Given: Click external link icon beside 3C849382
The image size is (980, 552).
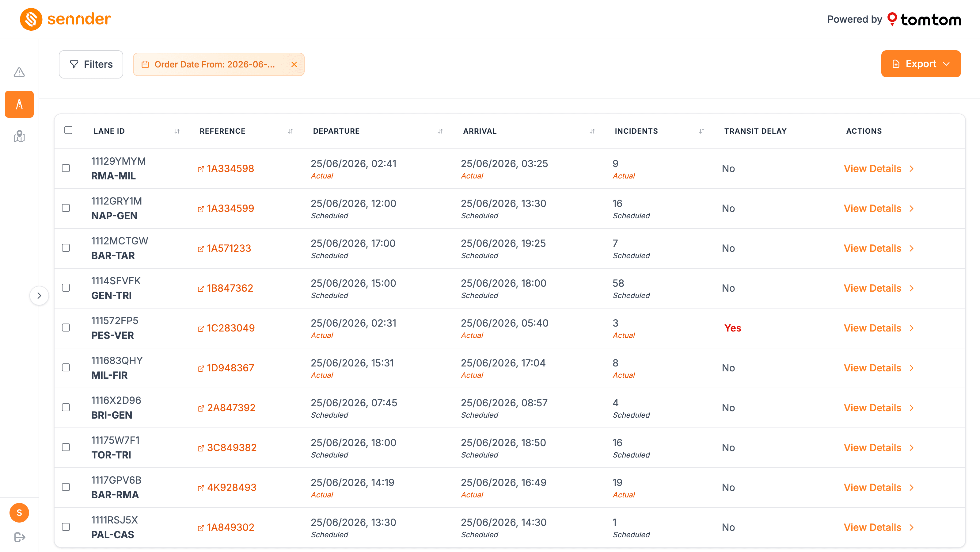Looking at the screenshot, I should [x=201, y=448].
